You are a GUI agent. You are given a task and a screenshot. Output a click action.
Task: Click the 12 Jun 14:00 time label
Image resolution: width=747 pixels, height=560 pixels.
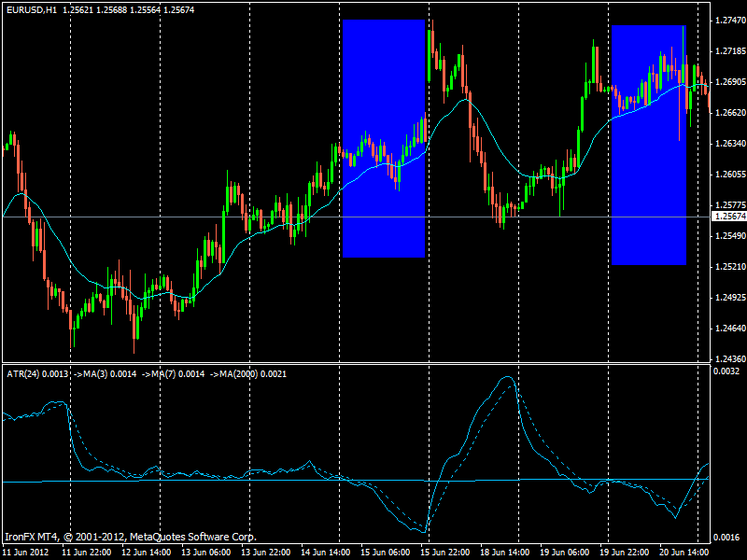149,552
